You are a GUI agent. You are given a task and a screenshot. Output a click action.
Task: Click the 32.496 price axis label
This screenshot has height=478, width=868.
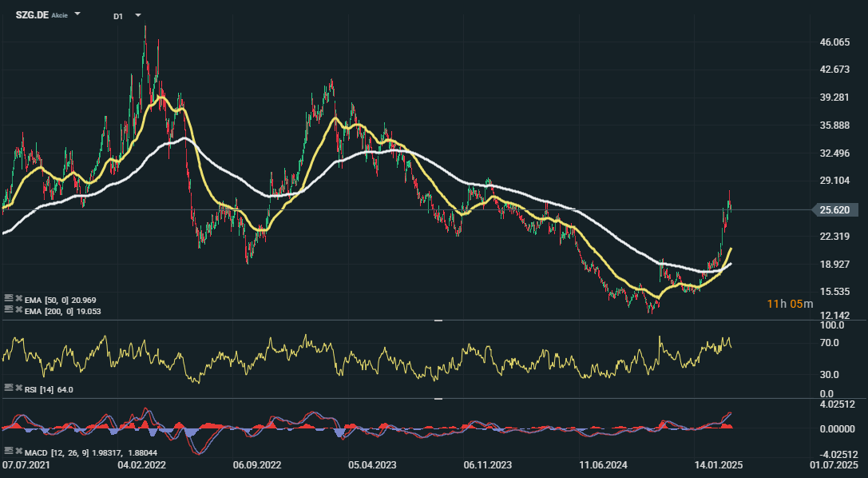point(834,153)
